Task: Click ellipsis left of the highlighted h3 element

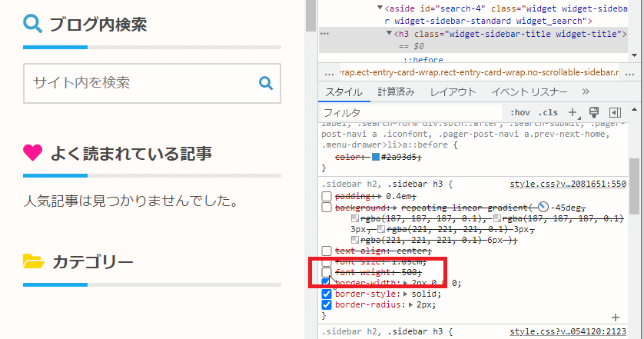Action: 324,35
